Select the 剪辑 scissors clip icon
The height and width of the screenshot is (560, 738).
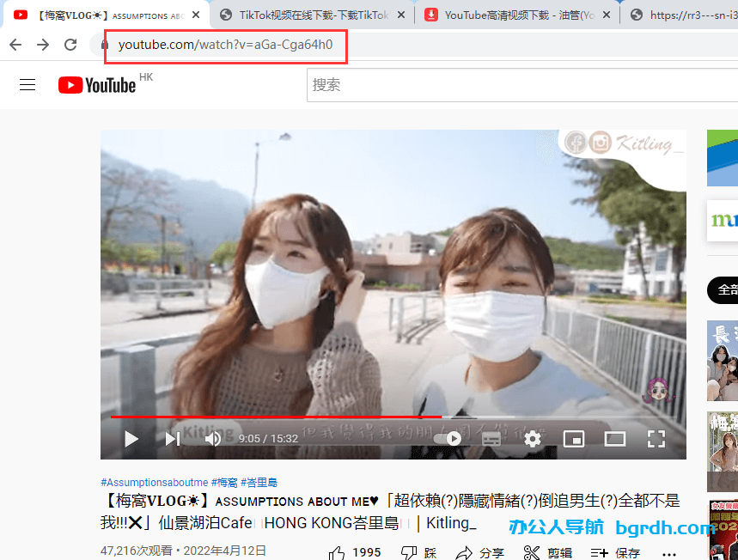pos(533,551)
